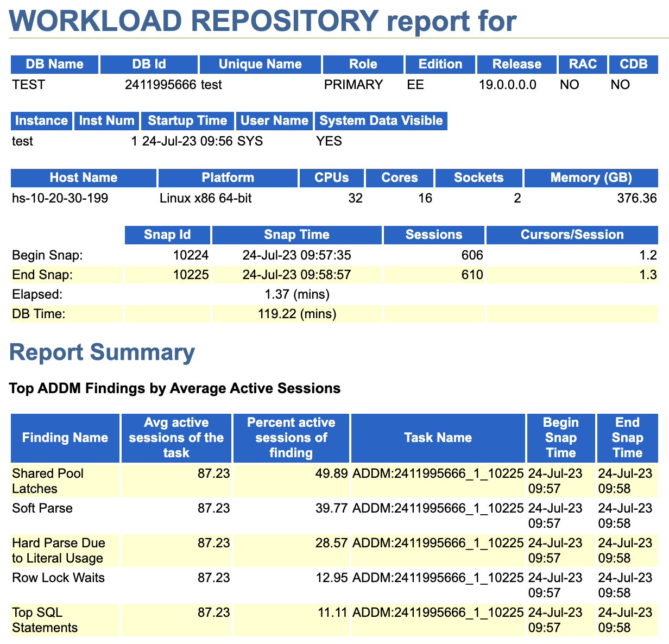Click Hard Parse Due to Literal Usage

click(x=59, y=551)
